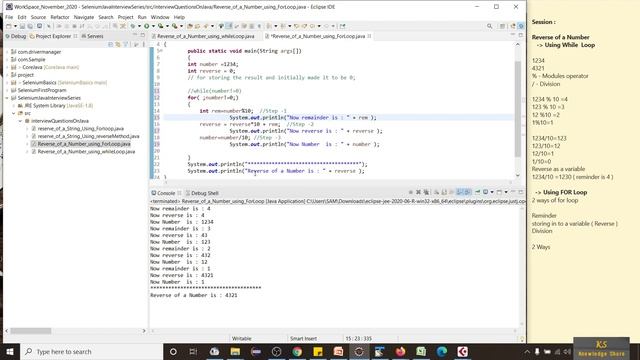Open the Open Perspective icon

click(503, 26)
